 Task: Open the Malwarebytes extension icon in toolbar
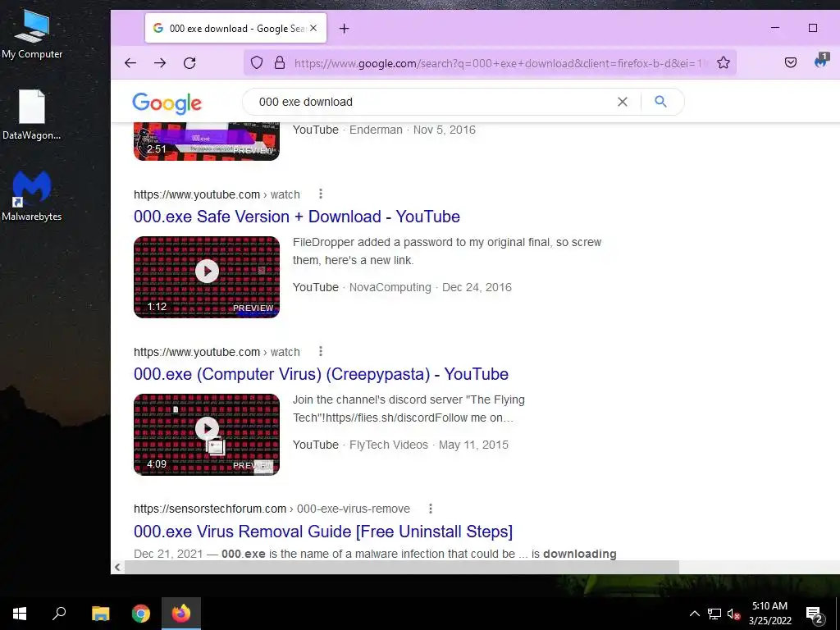coord(820,62)
